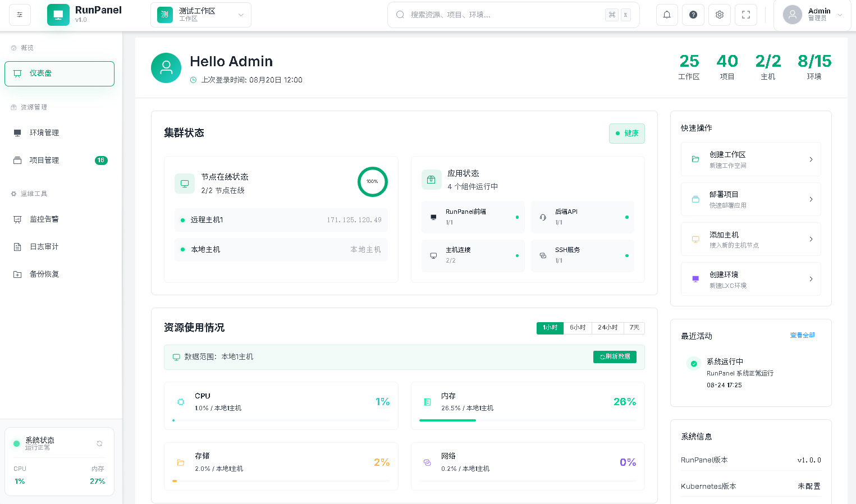Click the 添加主机 monitor icon
This screenshot has height=504, width=856.
695,239
